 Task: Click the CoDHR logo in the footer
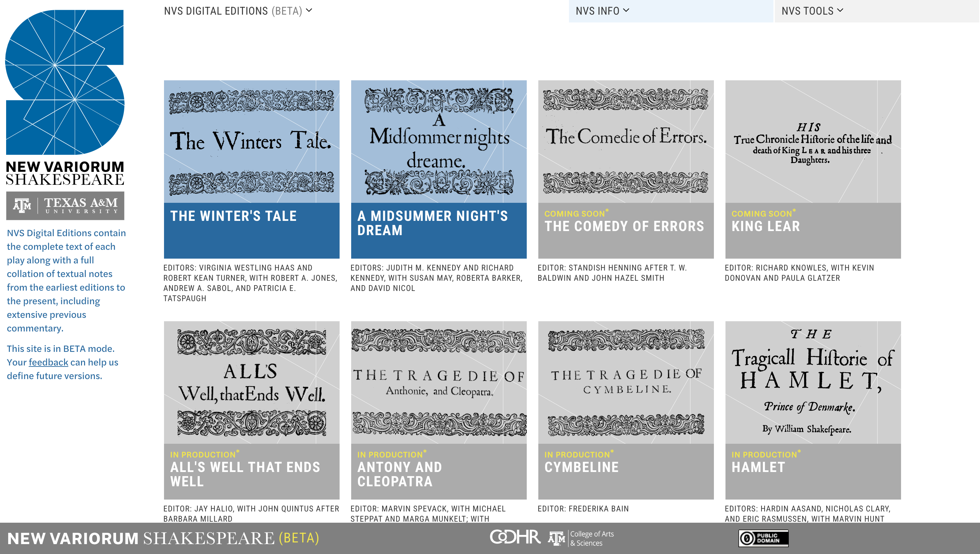[x=515, y=537]
